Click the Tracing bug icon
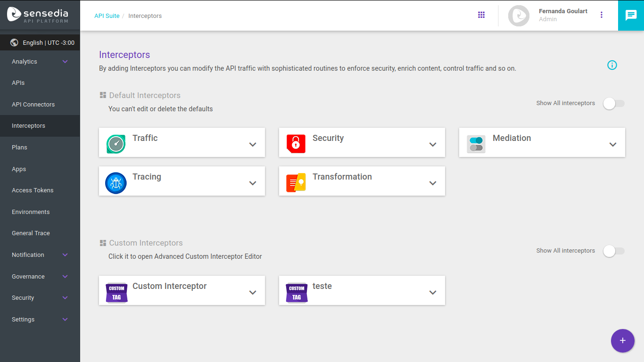This screenshot has height=362, width=644. click(x=116, y=183)
